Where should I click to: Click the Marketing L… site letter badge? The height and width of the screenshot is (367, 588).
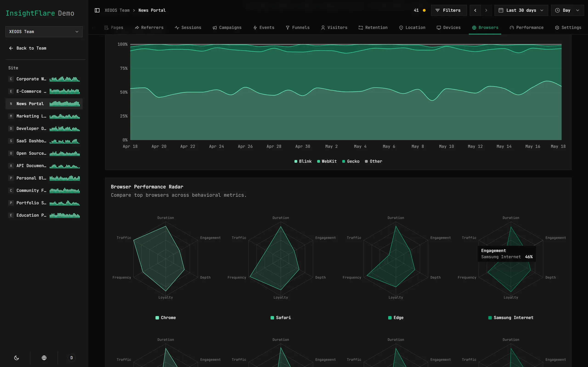(x=11, y=116)
